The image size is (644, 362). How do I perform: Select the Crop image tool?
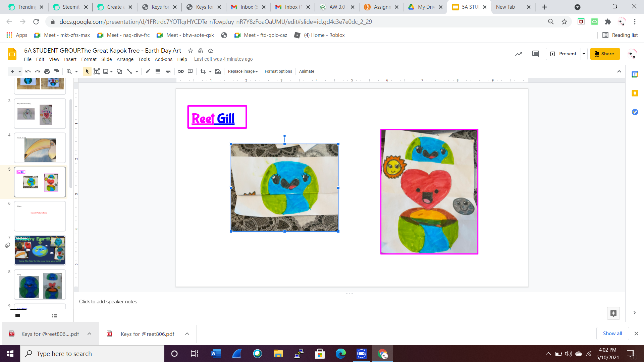pyautogui.click(x=203, y=71)
